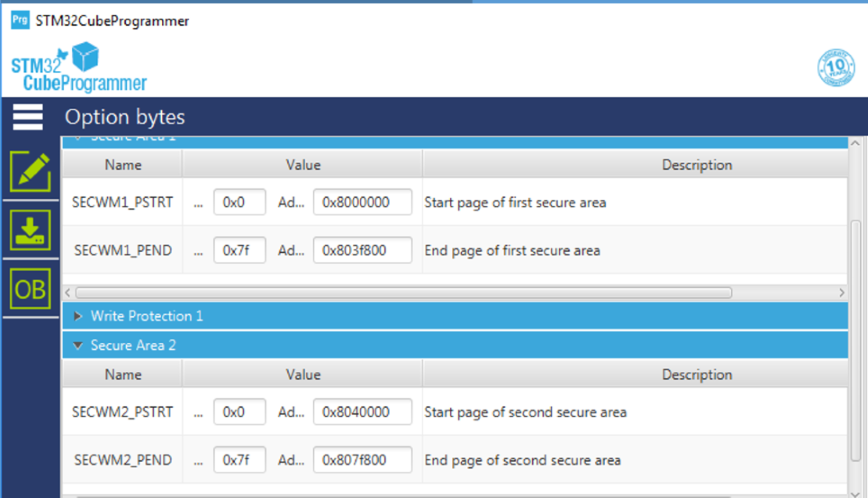Screen dimensions: 868x498
Task: Open the hamburger menu
Action: pyautogui.click(x=28, y=117)
